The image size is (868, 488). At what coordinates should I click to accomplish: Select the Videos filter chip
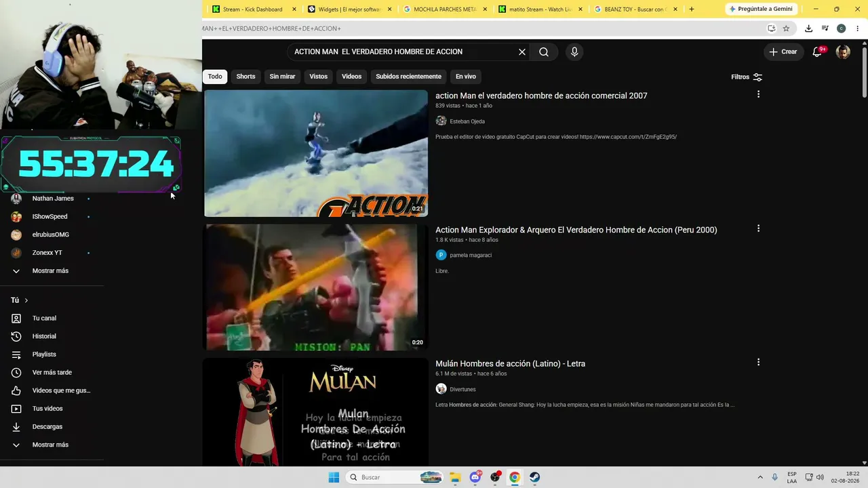point(351,77)
